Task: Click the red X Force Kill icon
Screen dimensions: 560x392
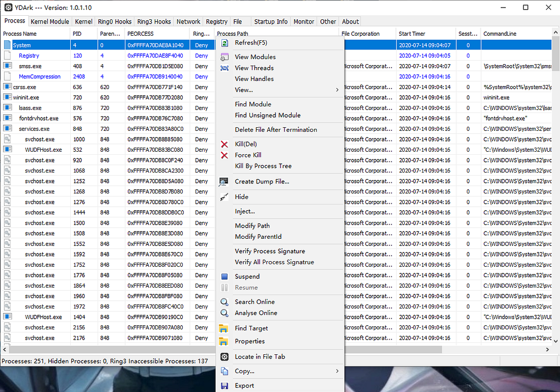Action: (x=225, y=155)
